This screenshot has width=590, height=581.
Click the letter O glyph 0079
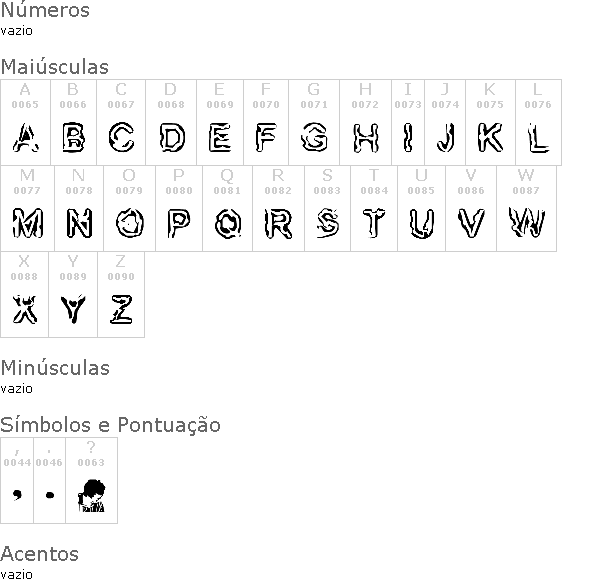point(129,208)
